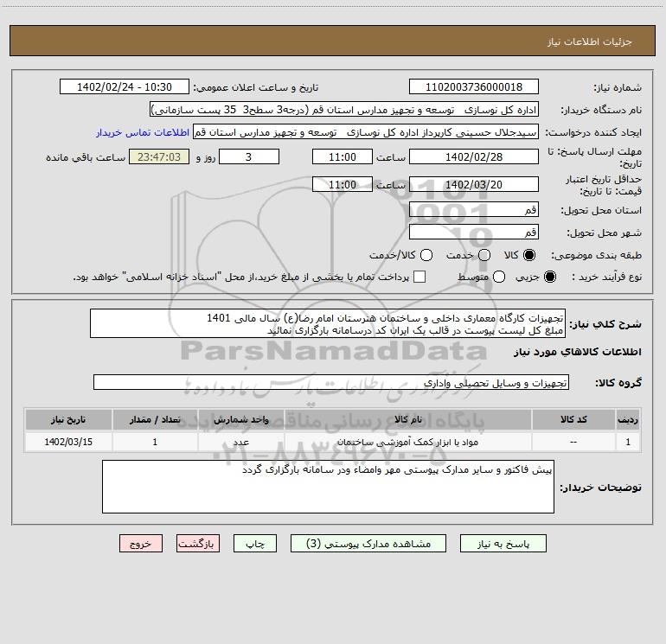Click the unit cell عدد

(240, 442)
